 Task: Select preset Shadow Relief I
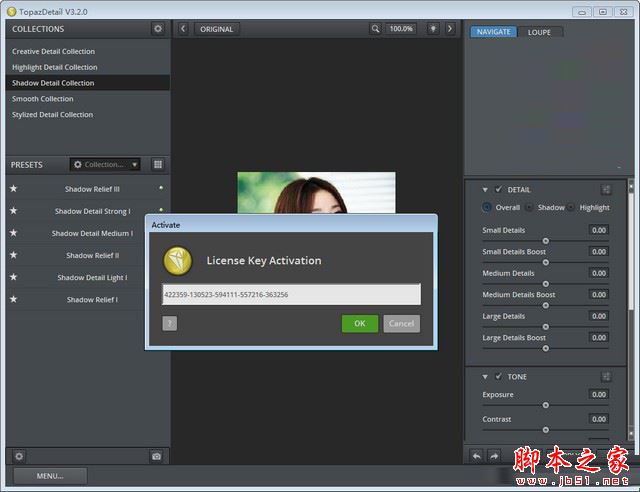pos(92,300)
